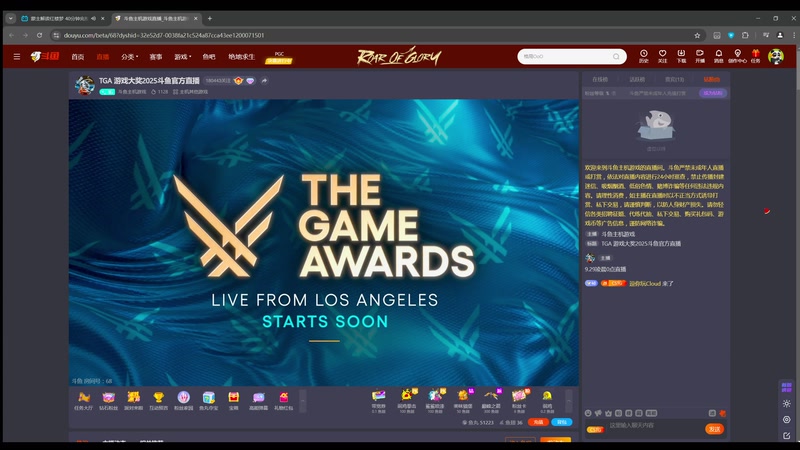Bookmark this page with the star icon

pyautogui.click(x=697, y=35)
